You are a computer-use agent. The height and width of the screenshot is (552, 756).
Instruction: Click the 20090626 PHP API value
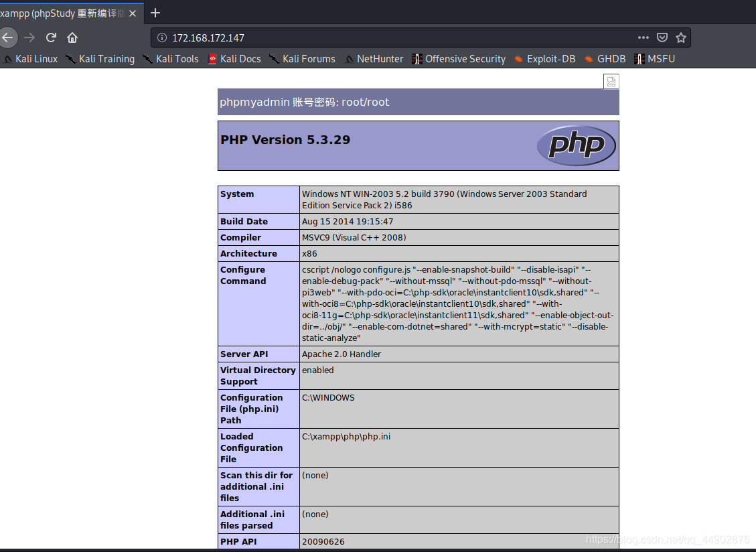click(x=323, y=541)
